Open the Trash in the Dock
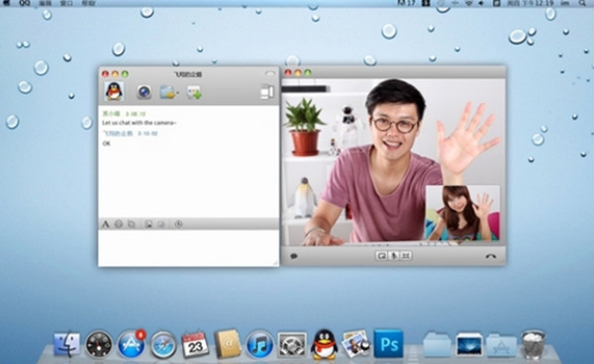The width and height of the screenshot is (594, 364). pyautogui.click(x=534, y=343)
